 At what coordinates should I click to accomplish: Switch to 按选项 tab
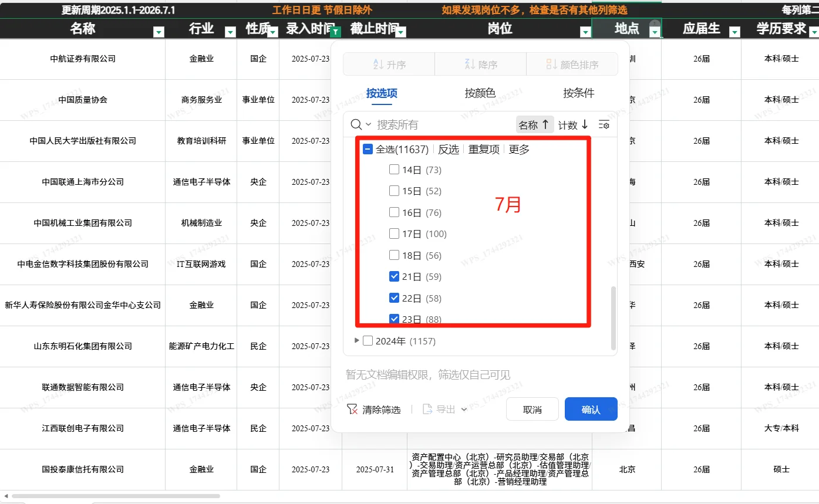[x=382, y=93]
